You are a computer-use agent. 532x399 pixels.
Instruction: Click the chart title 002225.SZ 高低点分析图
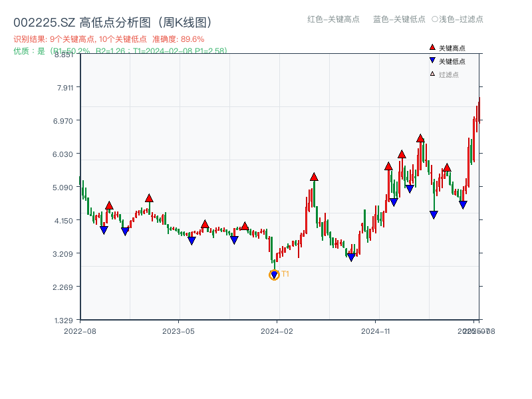112,23
